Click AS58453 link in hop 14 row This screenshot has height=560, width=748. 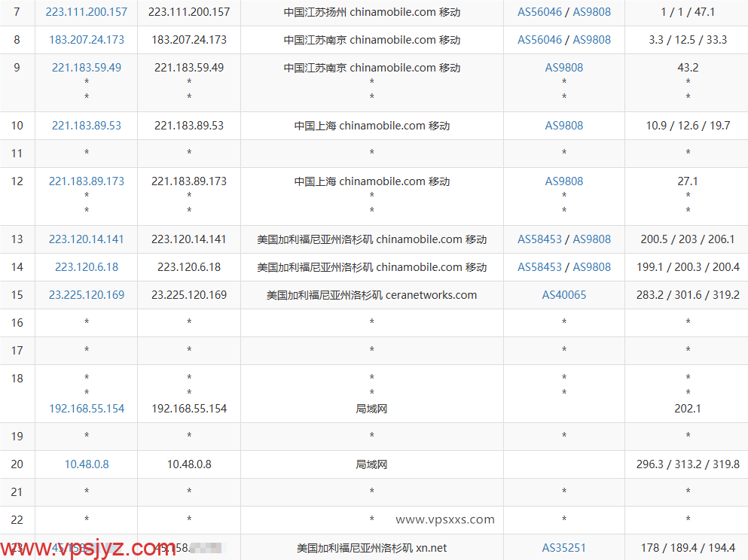tap(539, 267)
